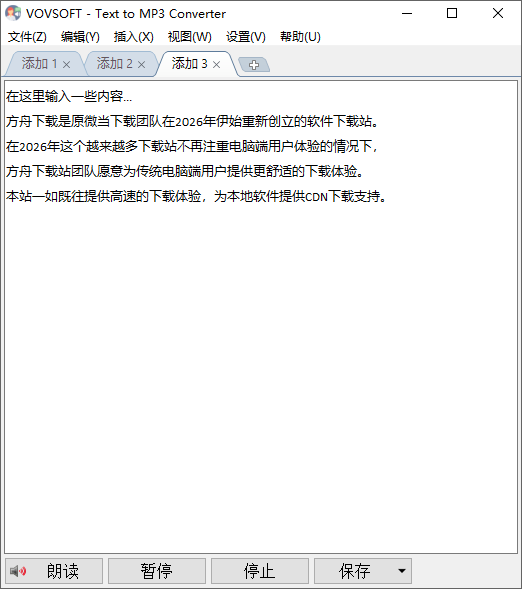522x589 pixels.
Task: Click the line starting 方舟下载站团队愿意
Action: [x=185, y=171]
